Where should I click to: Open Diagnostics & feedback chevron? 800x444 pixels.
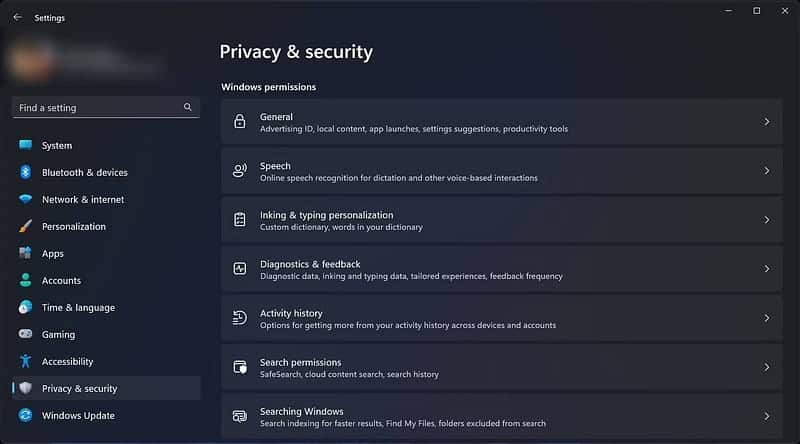766,268
